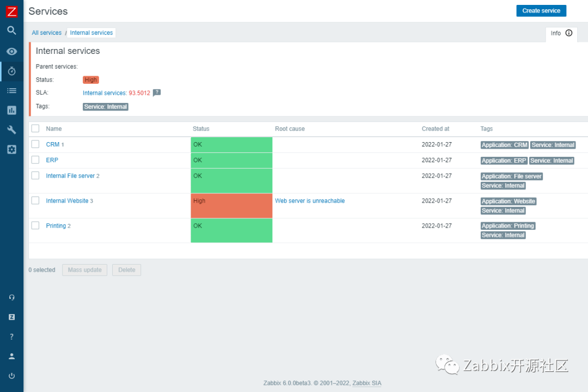Click the Create service button
This screenshot has height=392, width=588.
click(x=541, y=10)
